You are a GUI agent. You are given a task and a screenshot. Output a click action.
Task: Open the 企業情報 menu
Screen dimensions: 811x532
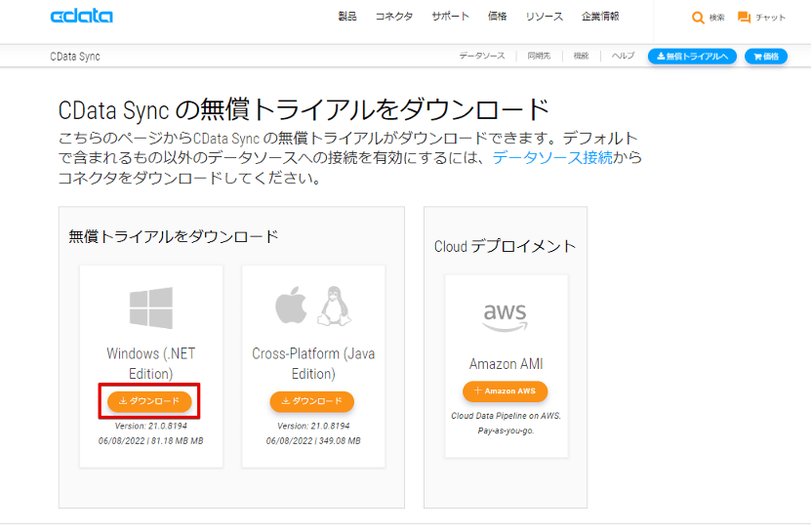(x=600, y=17)
